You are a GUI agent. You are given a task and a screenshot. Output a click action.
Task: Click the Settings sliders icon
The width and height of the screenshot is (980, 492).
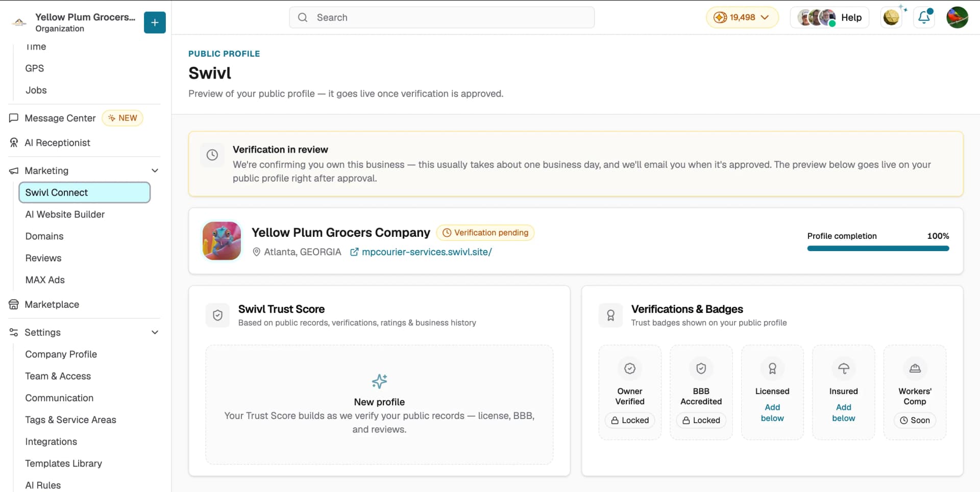[14, 332]
